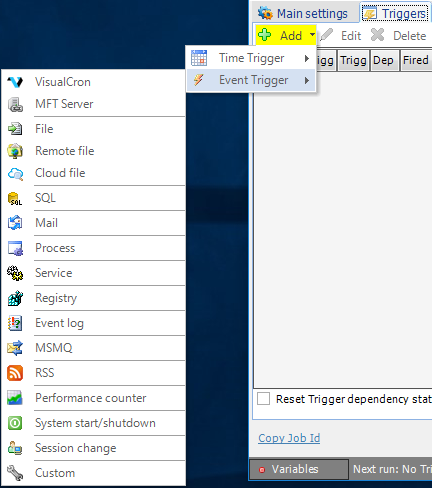
Task: Click the VisualCron logo icon in menu
Action: (x=15, y=82)
